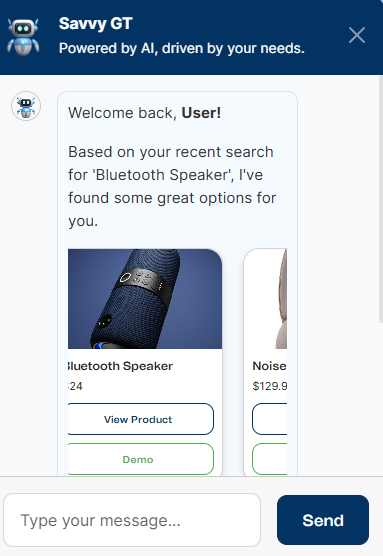Click the Bluetooth Speaker price label
The width and height of the screenshot is (383, 556).
point(75,386)
